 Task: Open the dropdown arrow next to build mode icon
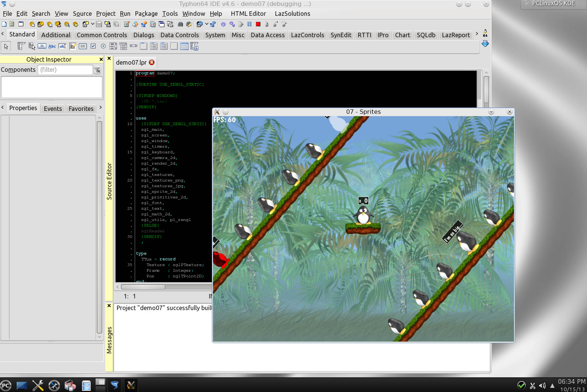coord(207,24)
